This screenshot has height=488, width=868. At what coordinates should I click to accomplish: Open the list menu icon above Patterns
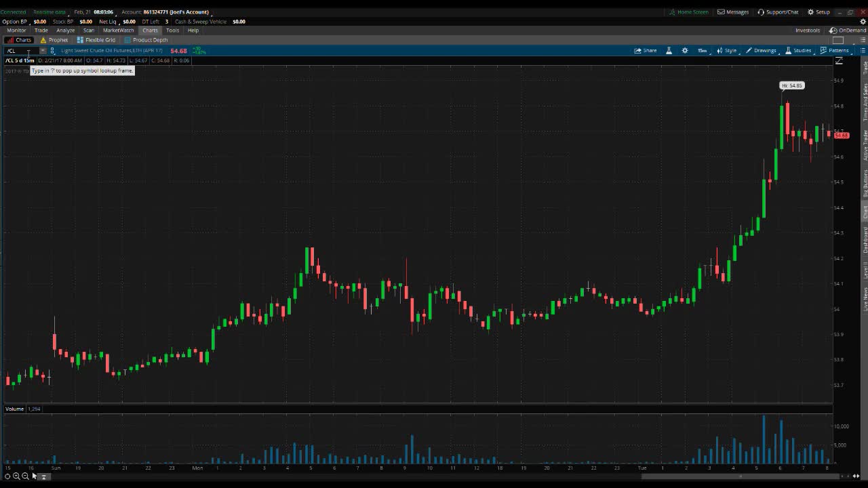point(863,40)
